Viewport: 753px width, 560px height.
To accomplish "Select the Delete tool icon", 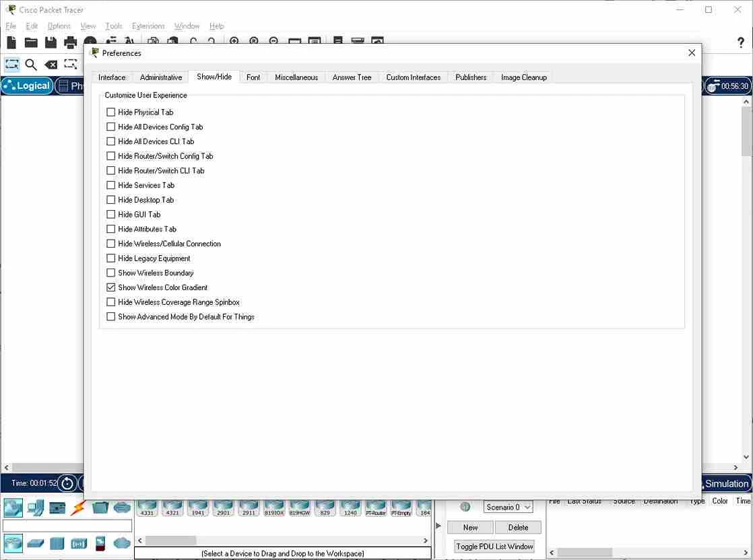I will [51, 65].
